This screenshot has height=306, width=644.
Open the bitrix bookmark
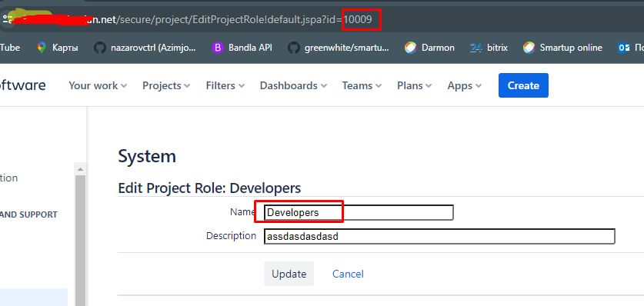[489, 48]
